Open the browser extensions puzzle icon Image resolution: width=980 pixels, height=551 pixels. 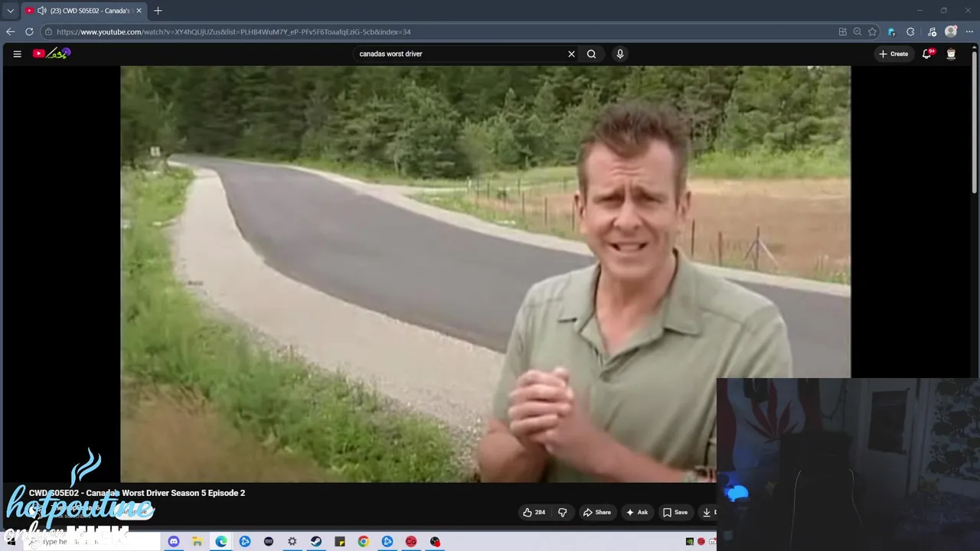[910, 32]
